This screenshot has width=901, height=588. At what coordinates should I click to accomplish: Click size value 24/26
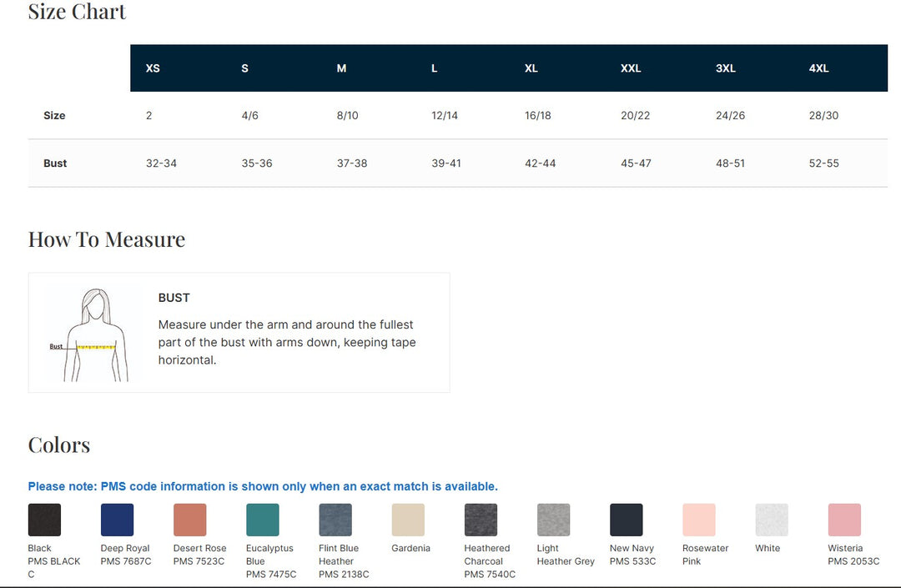pyautogui.click(x=730, y=115)
